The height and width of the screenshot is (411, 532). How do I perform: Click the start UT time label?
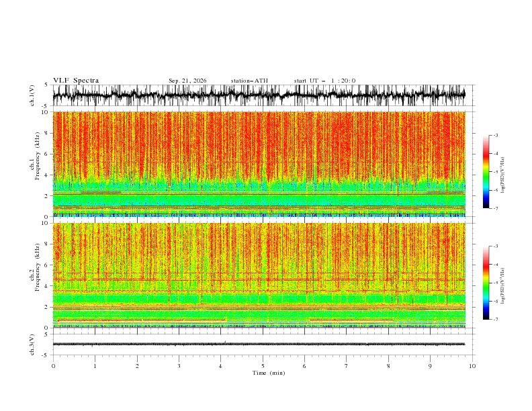(x=324, y=81)
